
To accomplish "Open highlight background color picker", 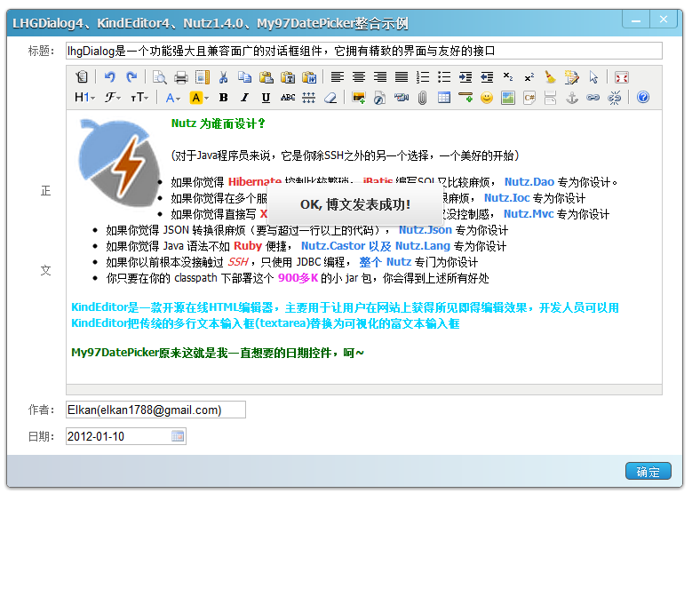I will point(199,98).
